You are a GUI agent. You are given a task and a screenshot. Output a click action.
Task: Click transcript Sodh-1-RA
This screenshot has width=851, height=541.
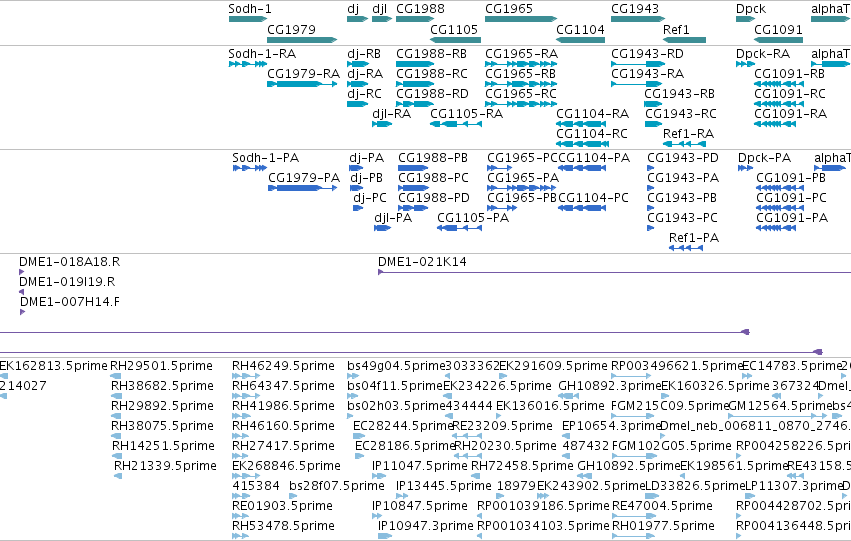point(262,54)
